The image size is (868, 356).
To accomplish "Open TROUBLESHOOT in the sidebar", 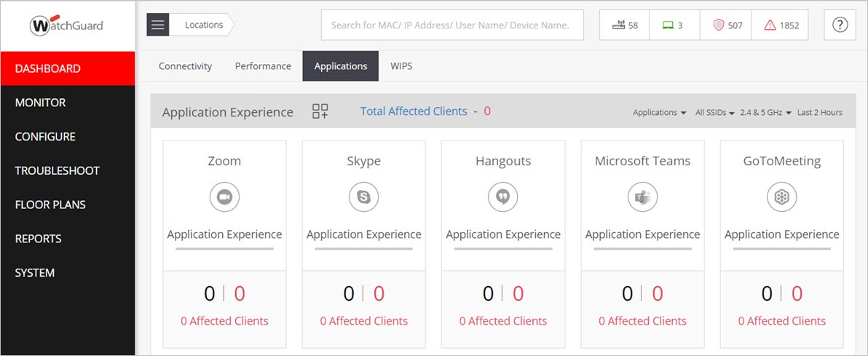I will (x=68, y=170).
